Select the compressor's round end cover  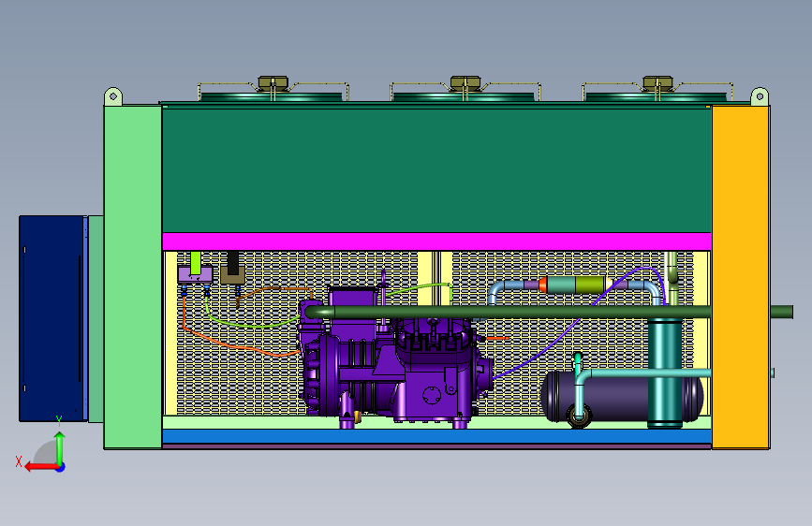327,377
